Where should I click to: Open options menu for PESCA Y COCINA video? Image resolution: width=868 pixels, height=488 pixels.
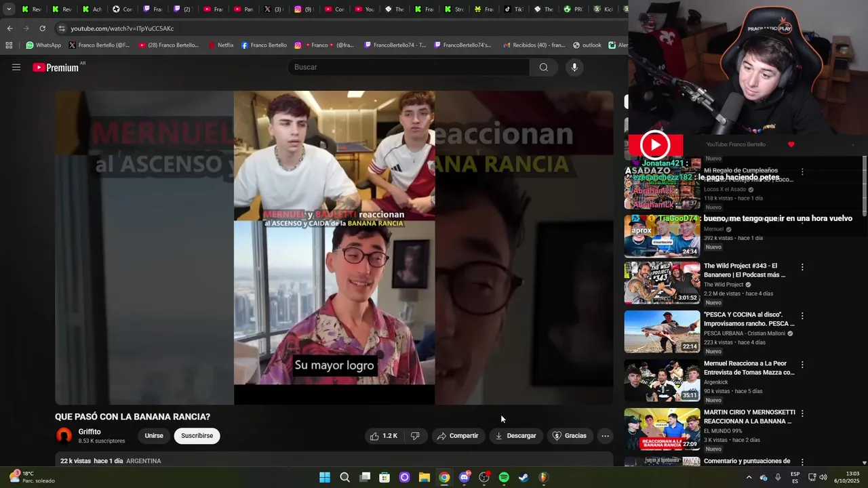[802, 316]
